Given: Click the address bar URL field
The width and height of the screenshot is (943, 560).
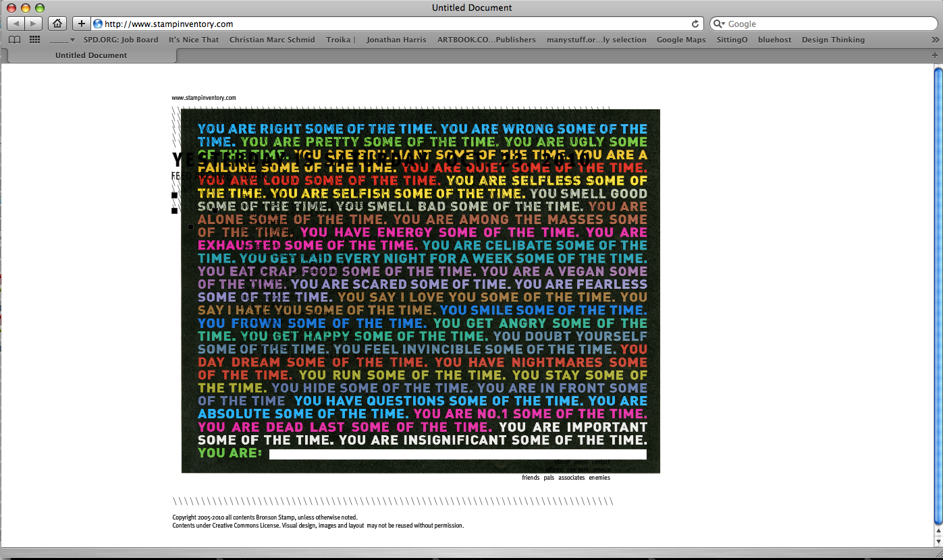Looking at the screenshot, I should pyautogui.click(x=398, y=24).
